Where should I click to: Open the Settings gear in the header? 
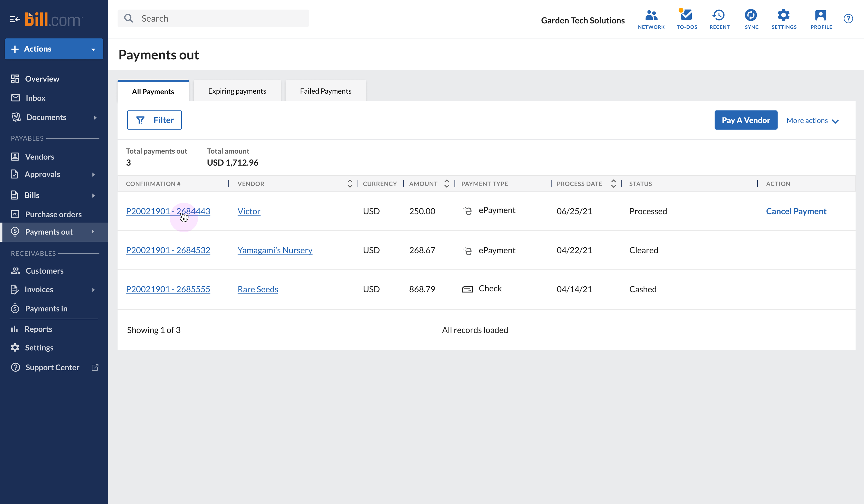pyautogui.click(x=784, y=19)
